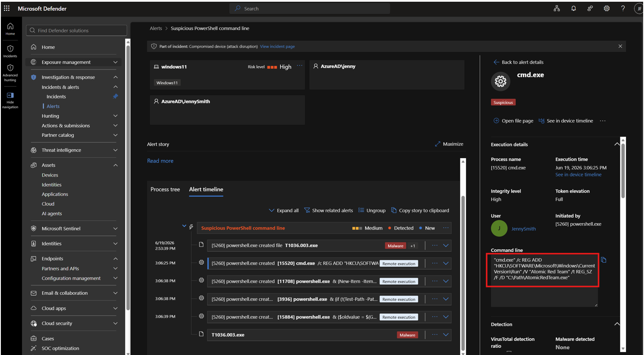Viewport: 644px width, 355px height.
Task: Open the help question mark icon
Action: point(623,8)
